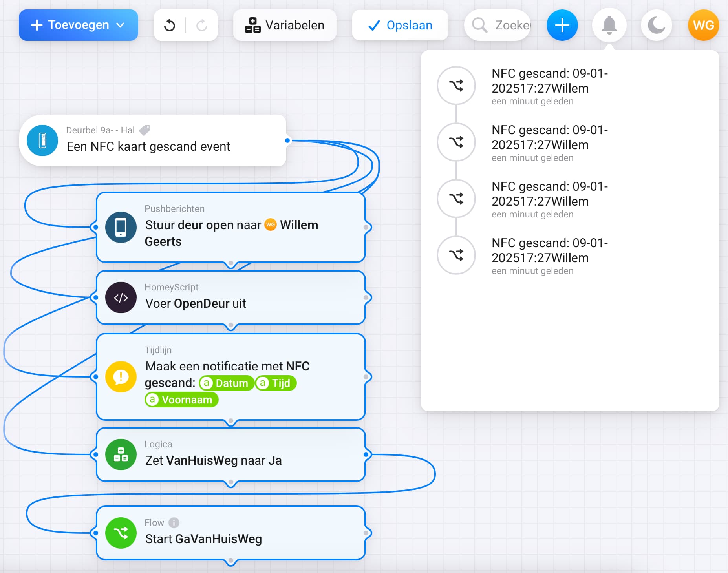Screen dimensions: 728x573
Task: Select the green Flow shuffle icon
Action: pyautogui.click(x=121, y=533)
